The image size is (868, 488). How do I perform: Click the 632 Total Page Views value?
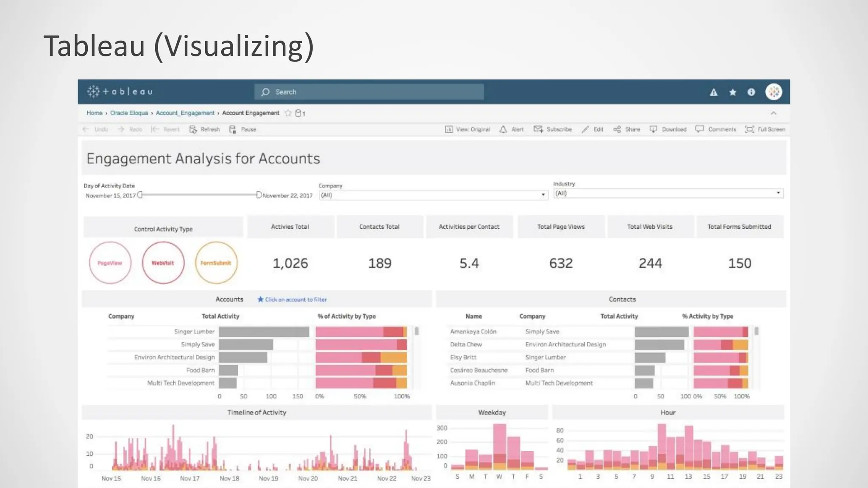561,263
